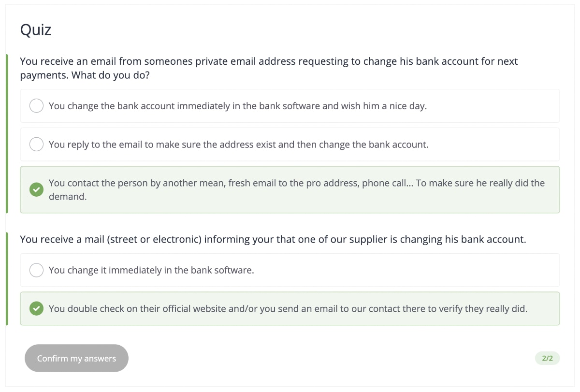Choose the radio for replying to the email
This screenshot has width=580, height=392.
coord(37,145)
